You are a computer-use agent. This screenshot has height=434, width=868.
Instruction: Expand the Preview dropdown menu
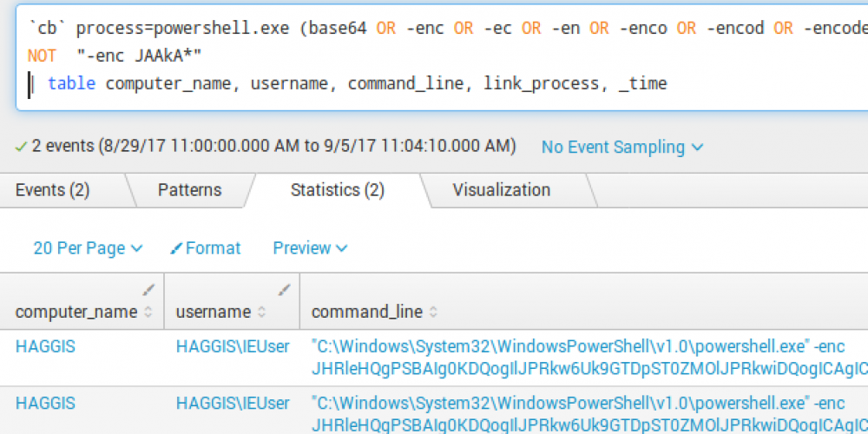(x=310, y=248)
